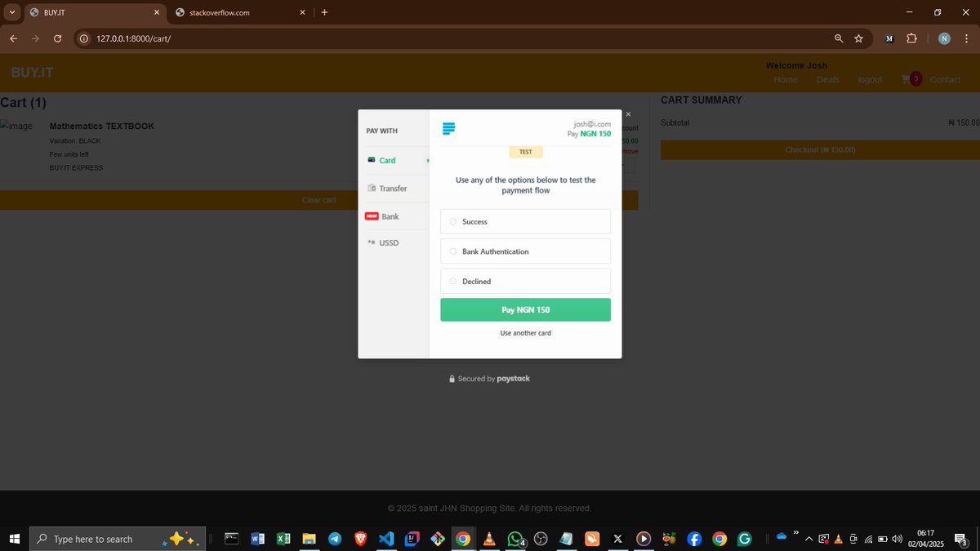Open Microsoft Word from taskbar

[258, 539]
